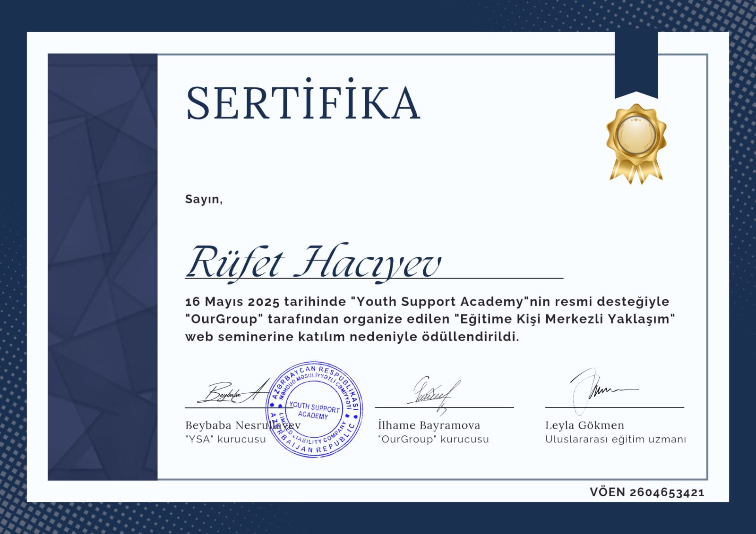Click the seminar title "Eğitime Kişi Merkezli Yaklaşım"
Screen dimensions: 756x534
[x=564, y=319]
